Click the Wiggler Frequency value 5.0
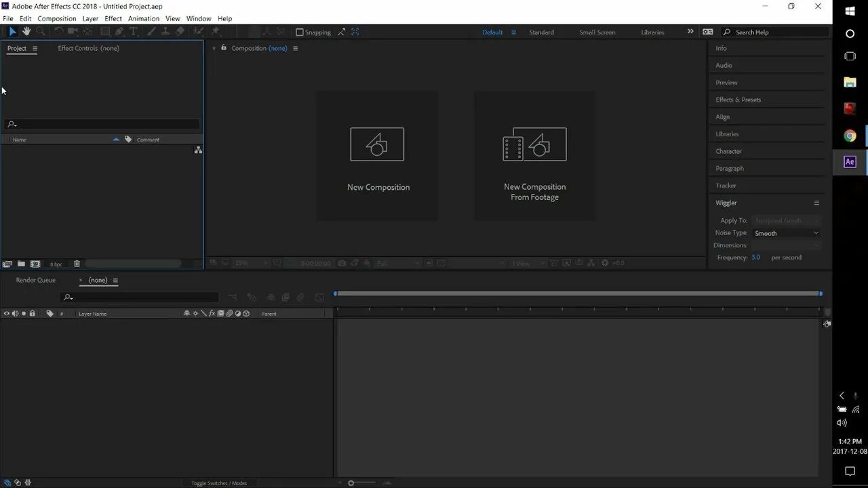The height and width of the screenshot is (488, 868). [x=755, y=258]
